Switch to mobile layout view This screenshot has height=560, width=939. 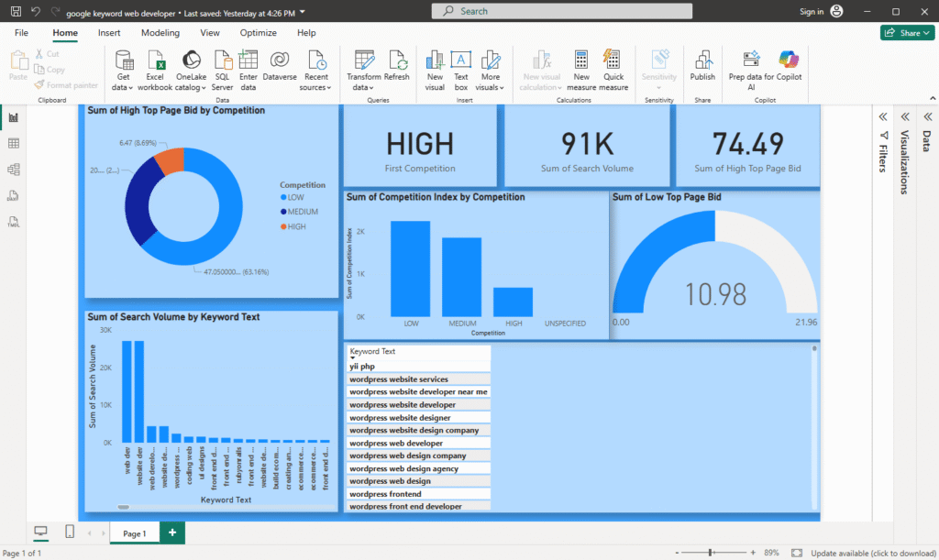coord(70,532)
